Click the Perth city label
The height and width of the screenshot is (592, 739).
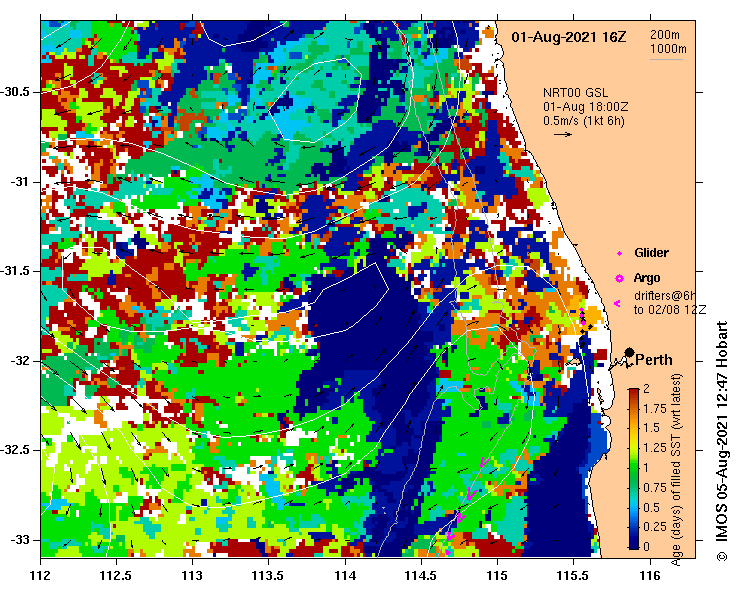[x=654, y=360]
